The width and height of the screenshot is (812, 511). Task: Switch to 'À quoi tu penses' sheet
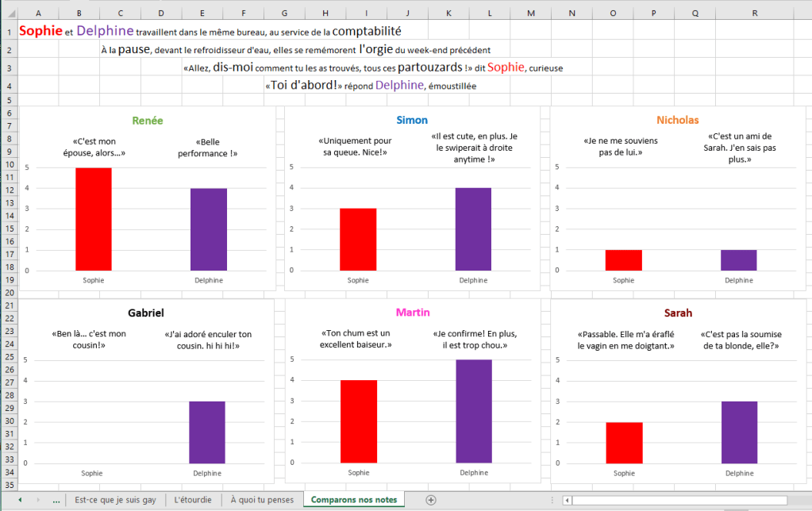click(261, 500)
